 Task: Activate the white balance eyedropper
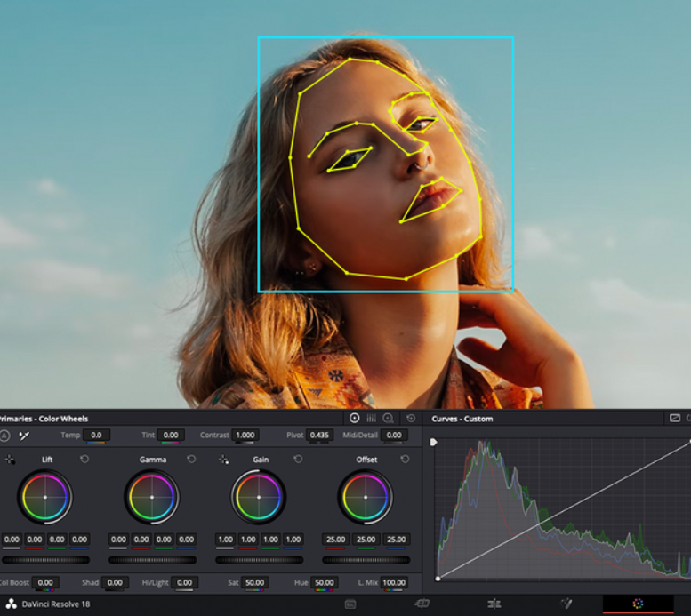pos(24,436)
